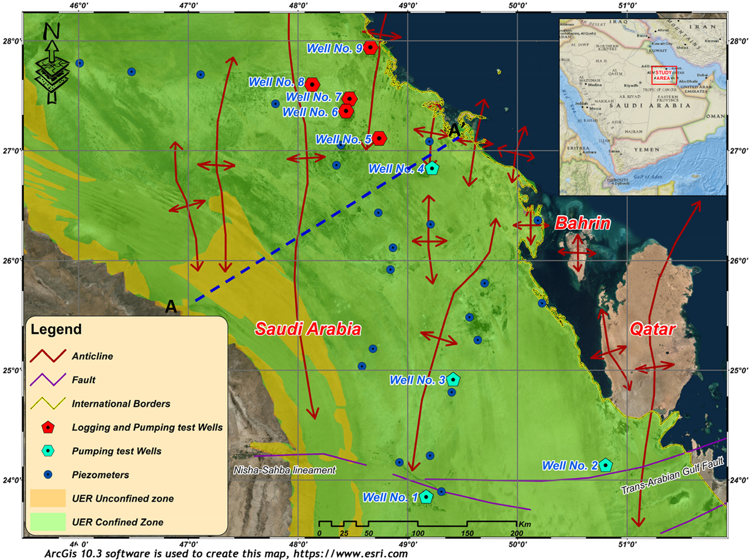Select Well No. 5's red hexagon marker
749x560 pixels.
[379, 138]
